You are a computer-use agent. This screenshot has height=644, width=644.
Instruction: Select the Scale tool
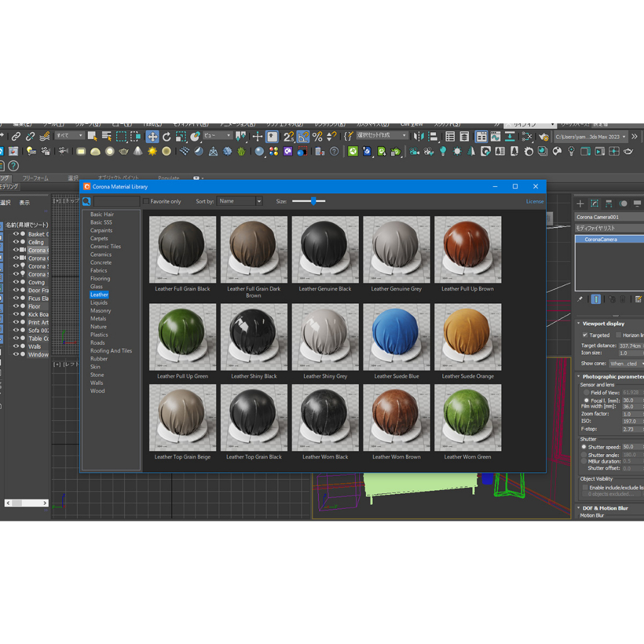click(180, 136)
